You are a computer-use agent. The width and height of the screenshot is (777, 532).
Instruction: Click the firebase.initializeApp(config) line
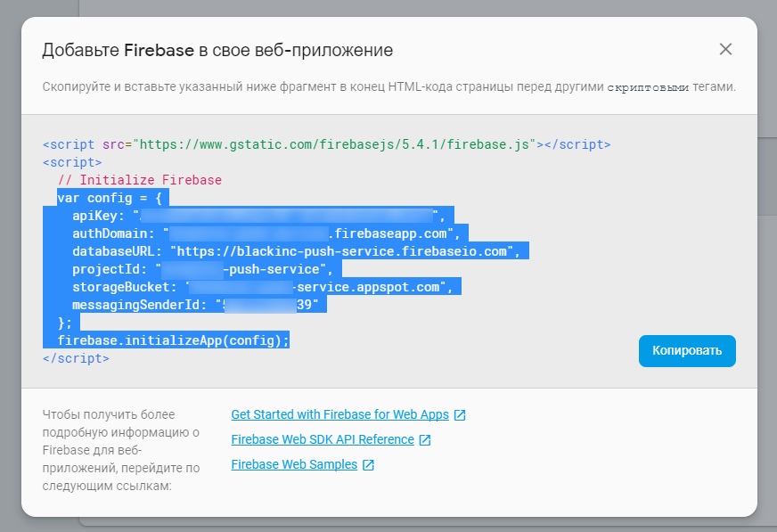pos(174,340)
